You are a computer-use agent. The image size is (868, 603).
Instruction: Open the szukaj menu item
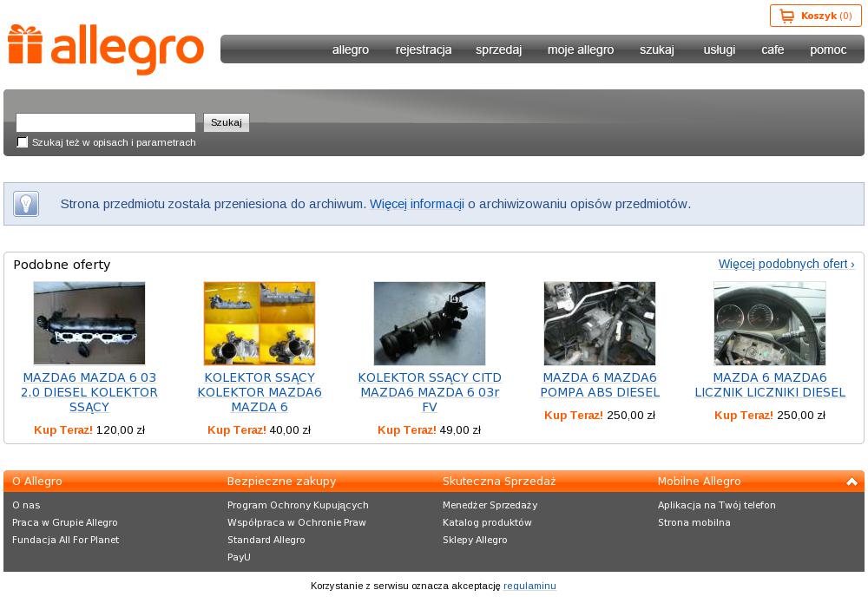click(656, 49)
